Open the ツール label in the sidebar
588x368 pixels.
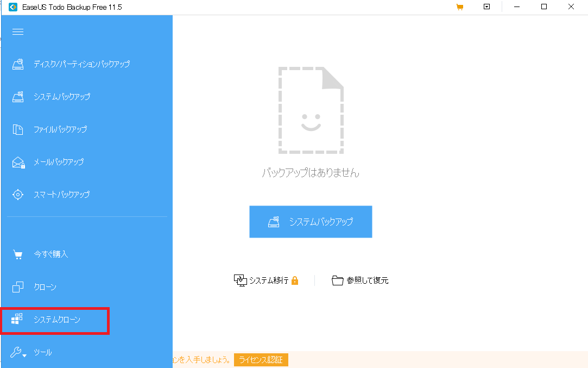(x=43, y=352)
